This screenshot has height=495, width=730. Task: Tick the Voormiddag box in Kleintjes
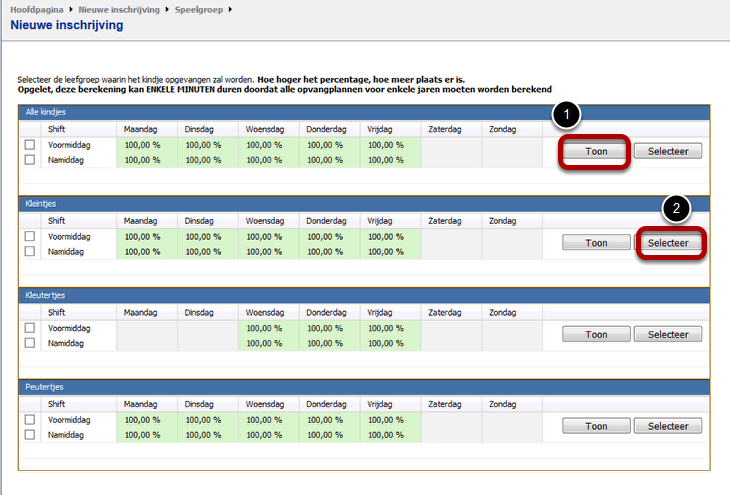click(30, 236)
